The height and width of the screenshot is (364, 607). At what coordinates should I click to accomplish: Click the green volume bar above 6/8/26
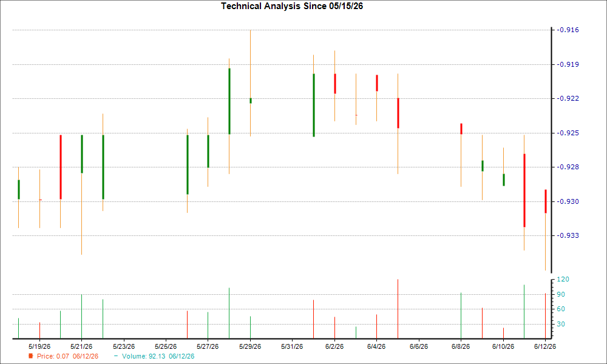click(461, 315)
